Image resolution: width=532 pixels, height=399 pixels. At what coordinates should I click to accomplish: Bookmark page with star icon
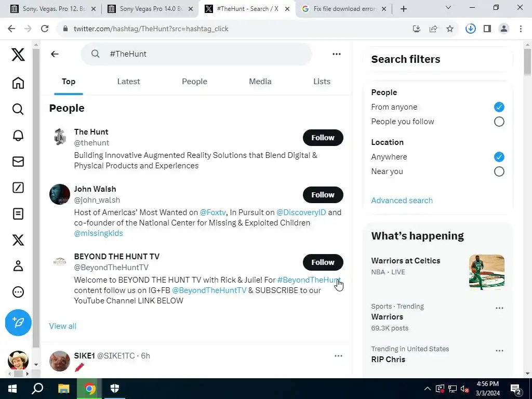(450, 29)
